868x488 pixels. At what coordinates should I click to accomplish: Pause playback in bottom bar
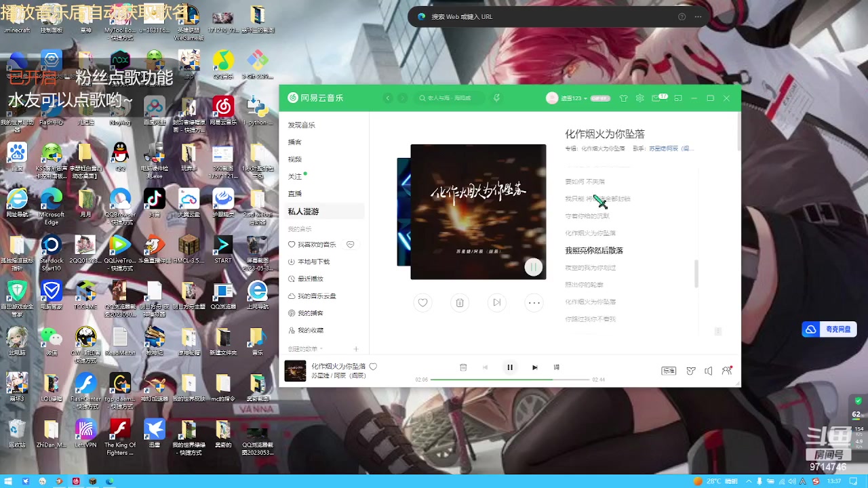pyautogui.click(x=510, y=367)
